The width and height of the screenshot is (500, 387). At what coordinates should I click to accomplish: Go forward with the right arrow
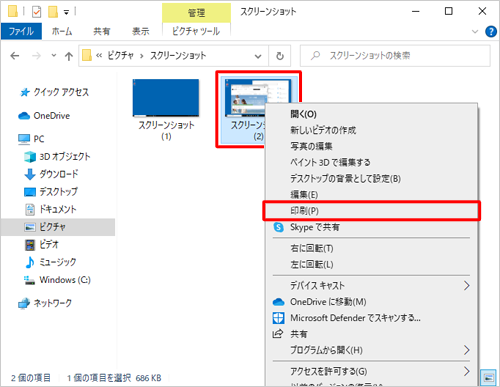tap(36, 56)
